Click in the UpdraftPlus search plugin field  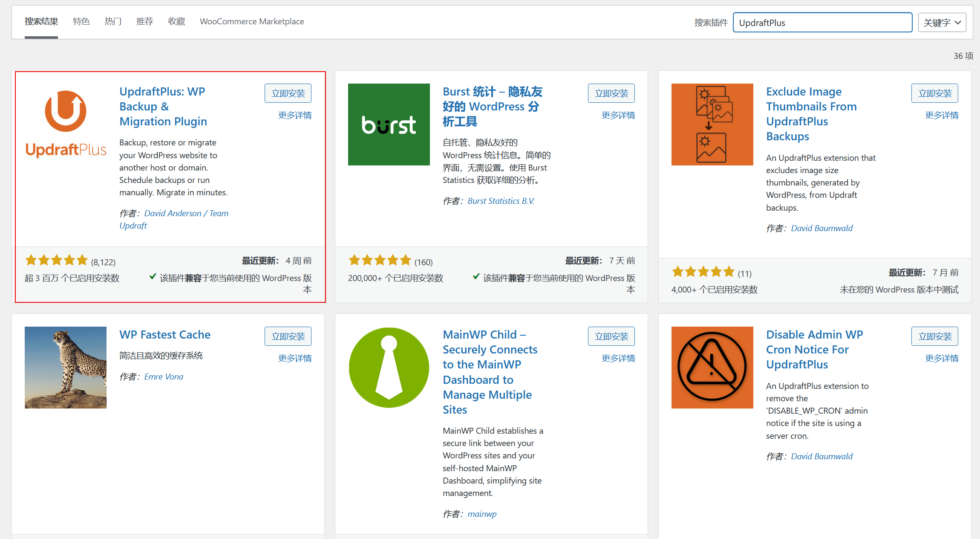click(x=822, y=23)
